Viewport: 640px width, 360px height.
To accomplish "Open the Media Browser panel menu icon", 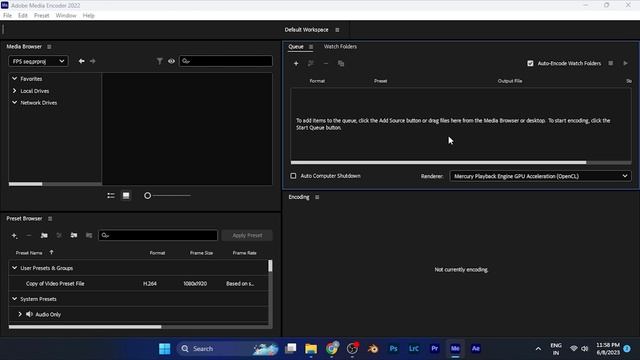I will click(x=49, y=47).
